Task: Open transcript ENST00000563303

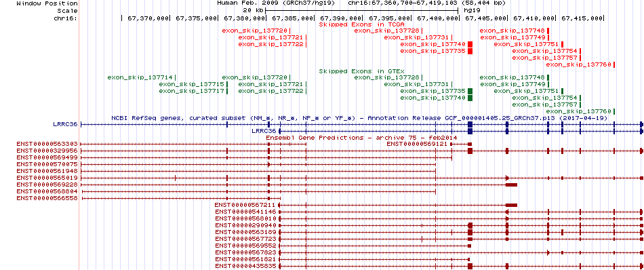Action: [x=47, y=144]
